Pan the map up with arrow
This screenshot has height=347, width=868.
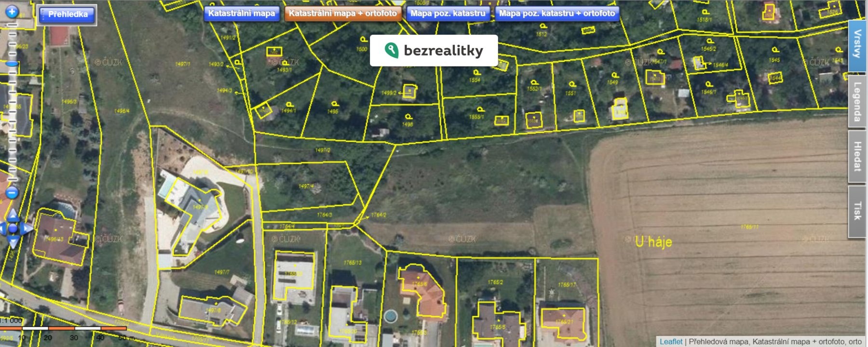coord(13,215)
